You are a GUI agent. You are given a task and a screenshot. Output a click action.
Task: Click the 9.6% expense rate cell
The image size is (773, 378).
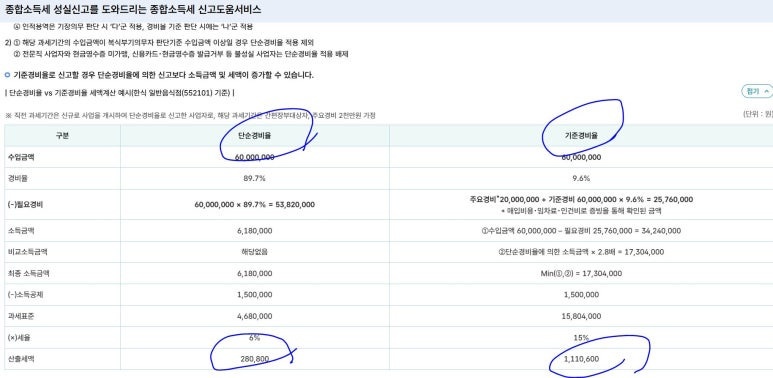(x=581, y=178)
